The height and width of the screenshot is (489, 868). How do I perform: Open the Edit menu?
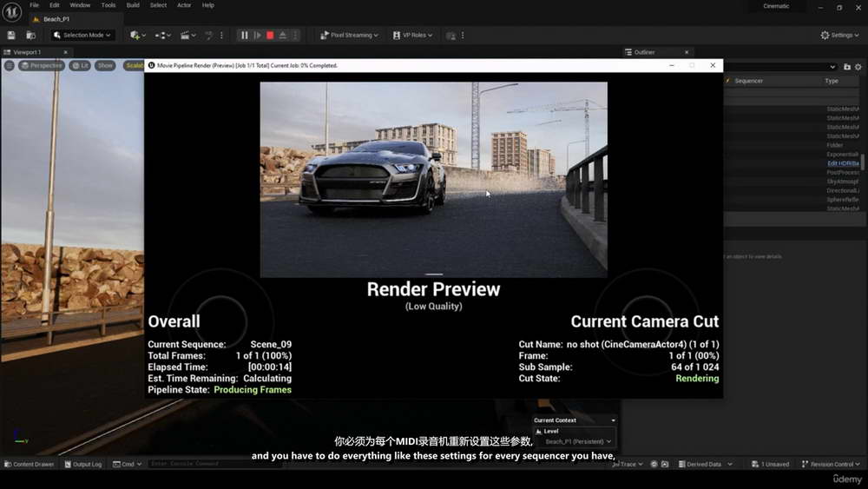pos(54,5)
